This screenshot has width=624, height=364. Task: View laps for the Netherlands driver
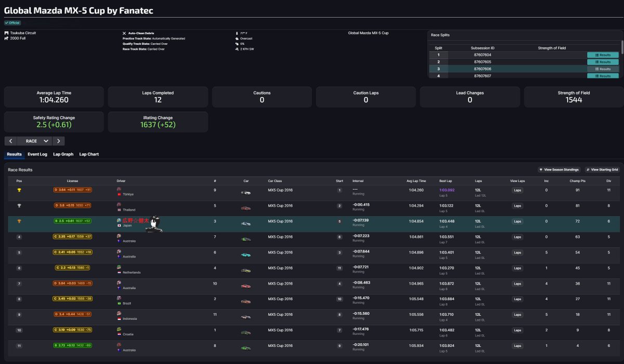click(517, 268)
